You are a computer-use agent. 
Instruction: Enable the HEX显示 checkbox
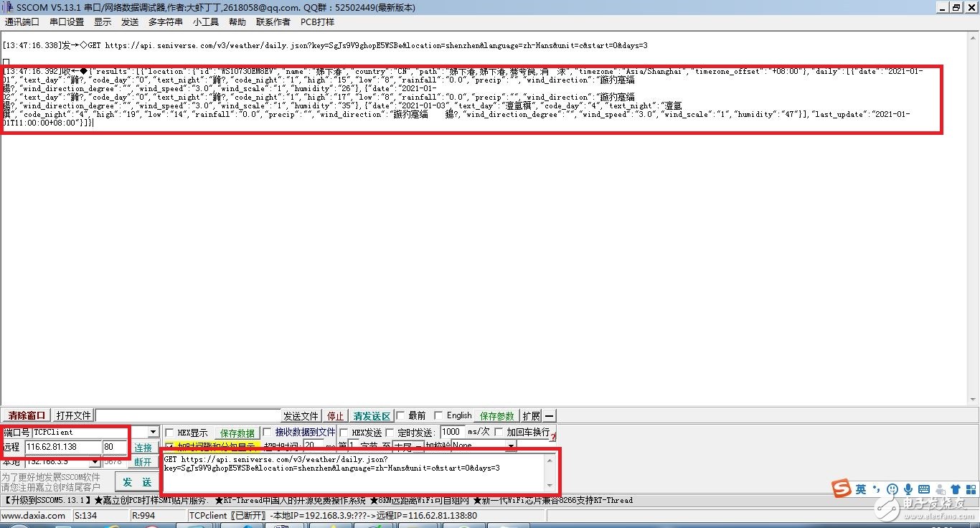tap(170, 433)
